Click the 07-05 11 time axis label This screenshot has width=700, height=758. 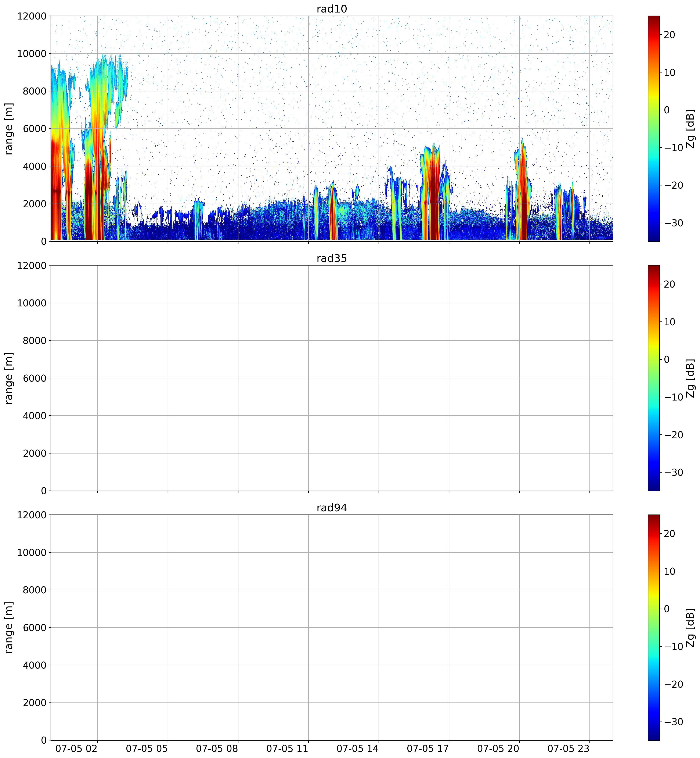pos(287,748)
